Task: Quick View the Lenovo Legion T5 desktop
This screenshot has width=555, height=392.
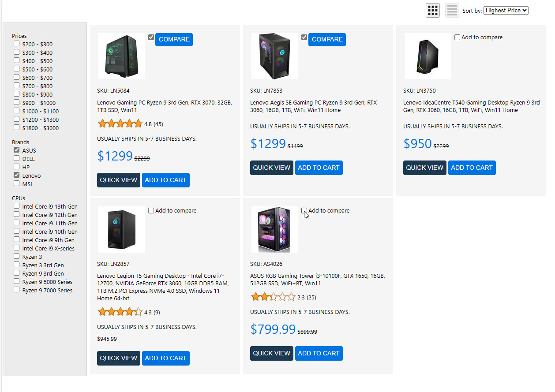Action: tap(118, 358)
